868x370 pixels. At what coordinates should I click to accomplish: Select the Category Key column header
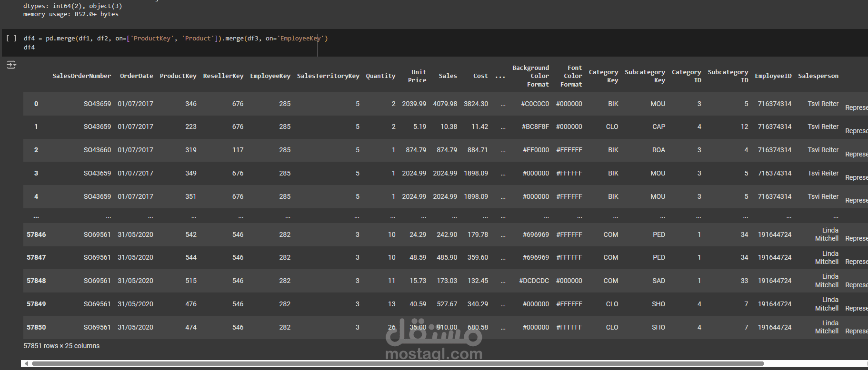603,76
